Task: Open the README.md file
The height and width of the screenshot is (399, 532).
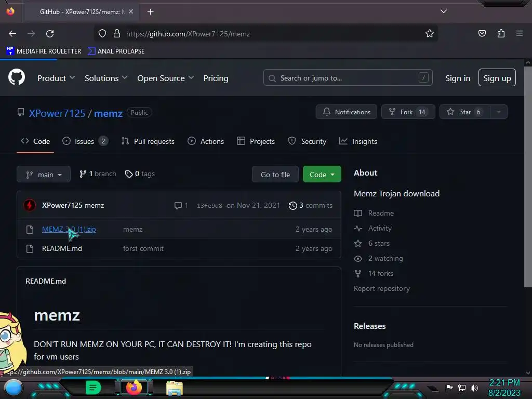Action: pos(62,248)
